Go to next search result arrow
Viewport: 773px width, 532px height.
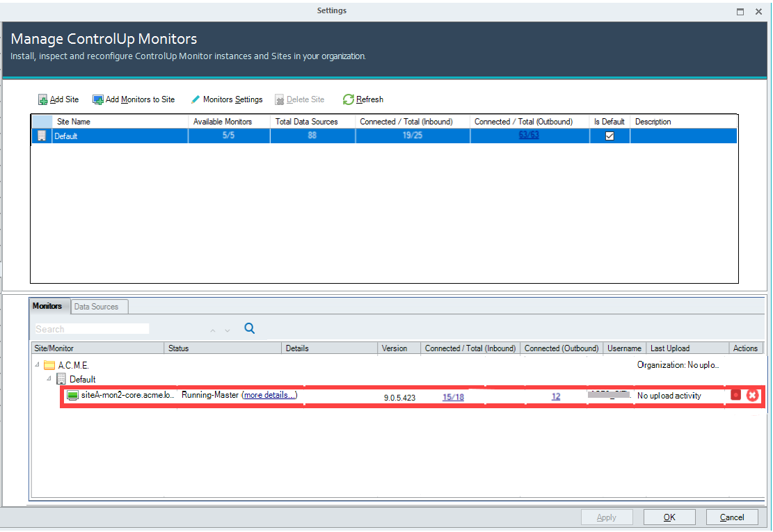pyautogui.click(x=228, y=330)
